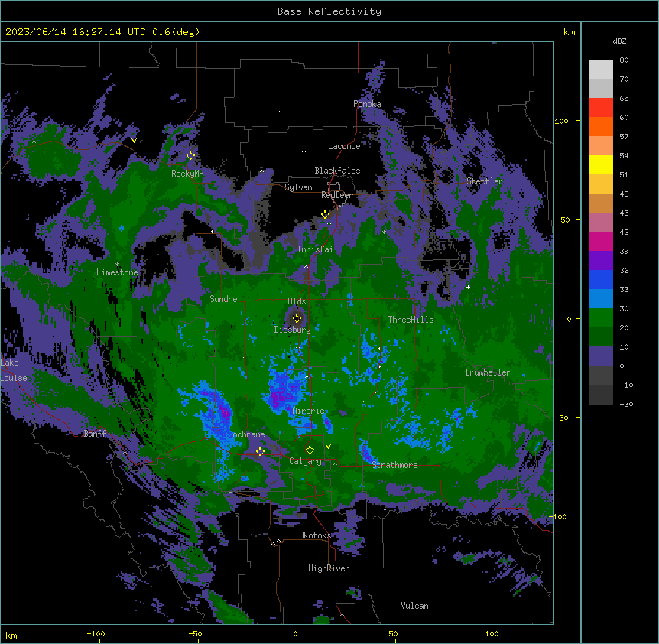Pick the pink swatch between 45 and 42 dBZ
This screenshot has width=659, height=644.
(x=601, y=223)
